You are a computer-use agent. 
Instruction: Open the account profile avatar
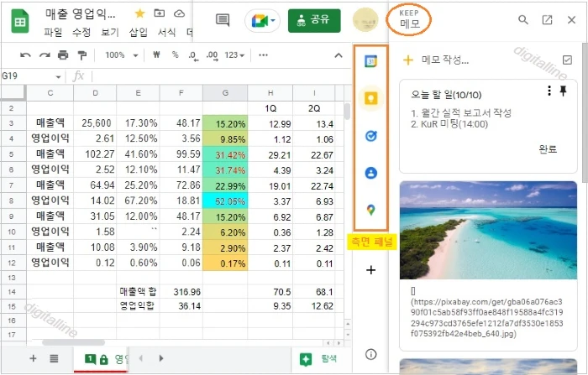(365, 21)
